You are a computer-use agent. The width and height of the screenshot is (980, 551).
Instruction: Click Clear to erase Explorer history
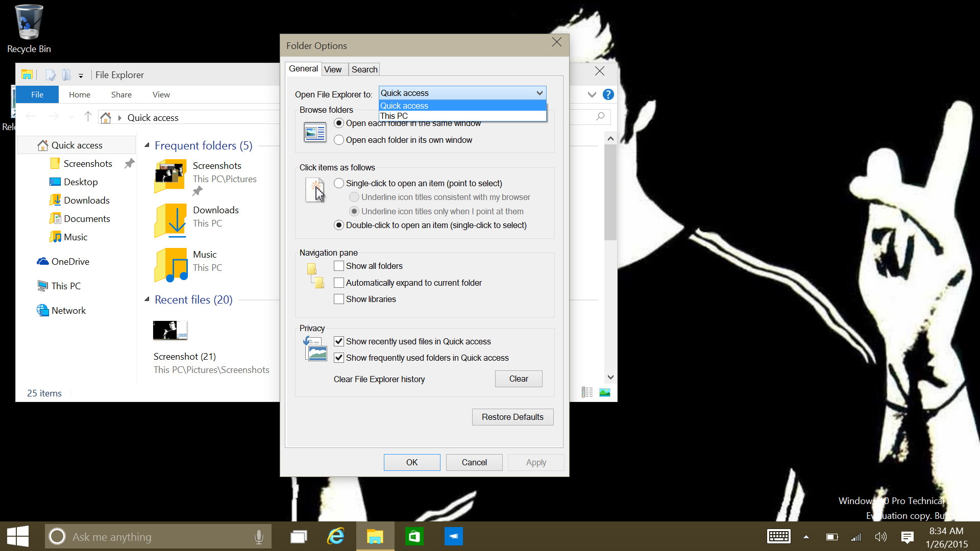coord(518,379)
